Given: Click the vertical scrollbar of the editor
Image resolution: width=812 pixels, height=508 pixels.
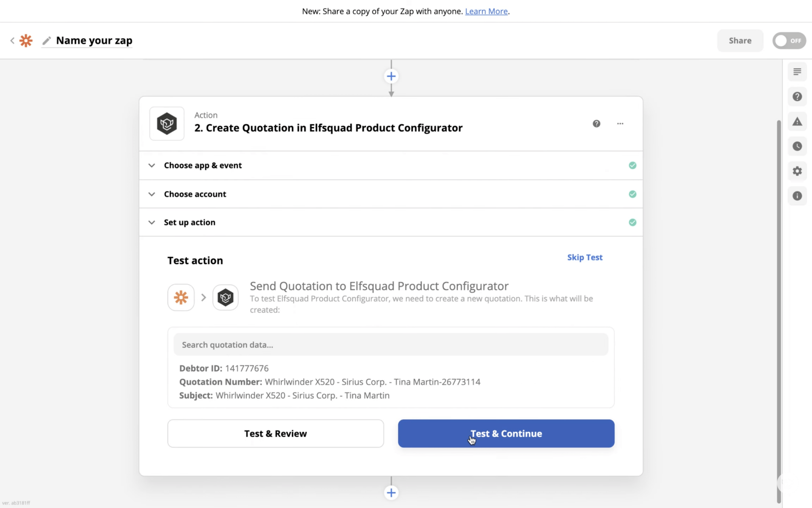Looking at the screenshot, I should pos(779,312).
